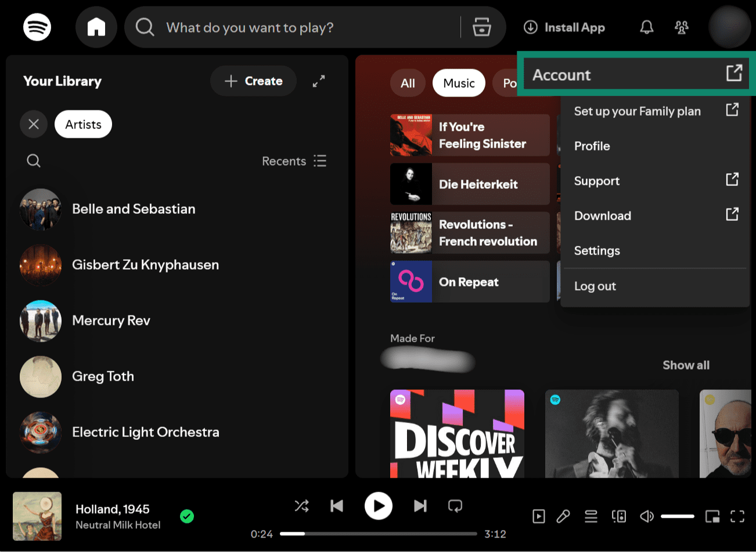Open Friend Activity panel
Screen dimensions: 756x552
[682, 27]
